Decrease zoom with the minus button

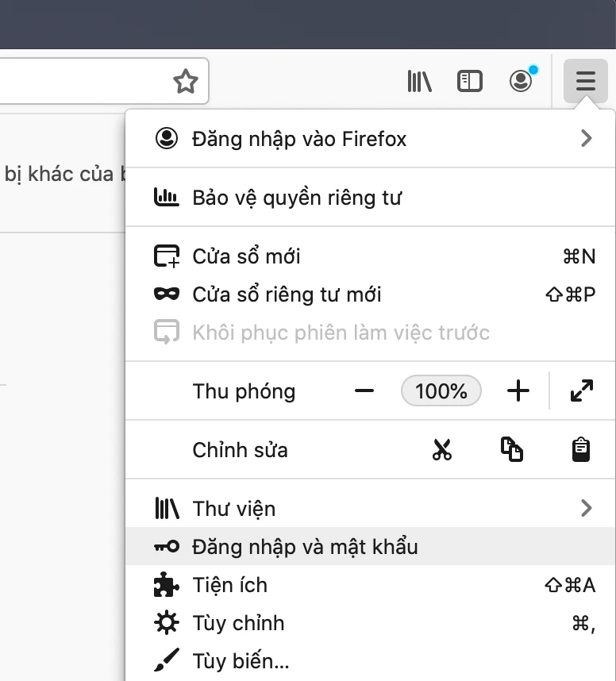tap(364, 391)
